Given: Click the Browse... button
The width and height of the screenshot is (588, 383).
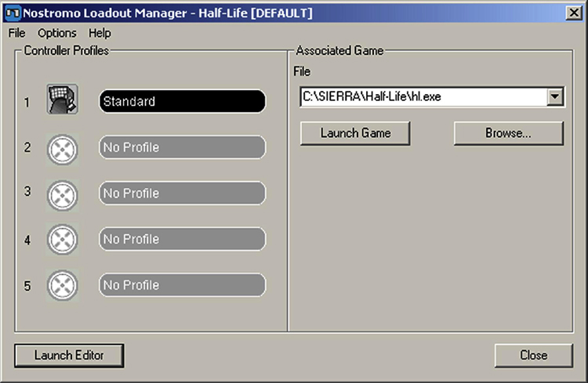Looking at the screenshot, I should point(508,133).
